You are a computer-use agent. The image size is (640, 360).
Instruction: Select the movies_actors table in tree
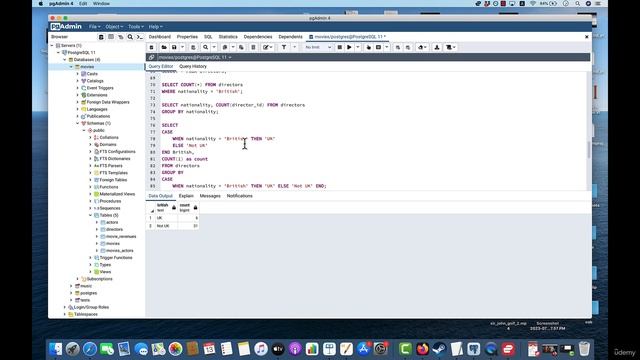click(x=120, y=251)
